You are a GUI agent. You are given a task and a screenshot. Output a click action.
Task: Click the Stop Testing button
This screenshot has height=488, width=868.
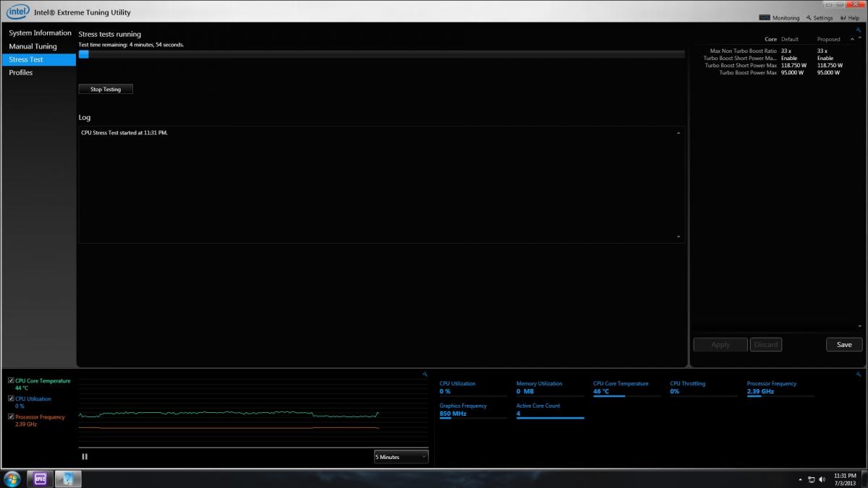click(106, 90)
